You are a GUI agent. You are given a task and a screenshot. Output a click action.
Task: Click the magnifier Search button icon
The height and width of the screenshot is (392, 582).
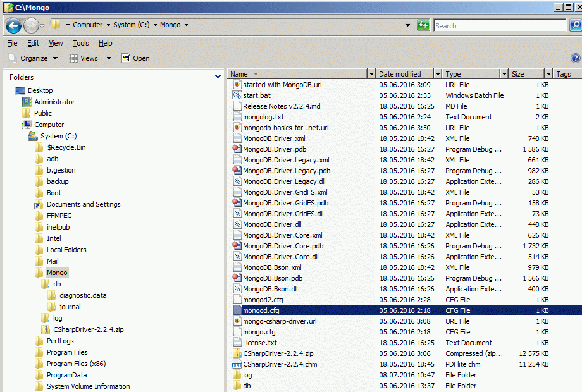pos(575,25)
